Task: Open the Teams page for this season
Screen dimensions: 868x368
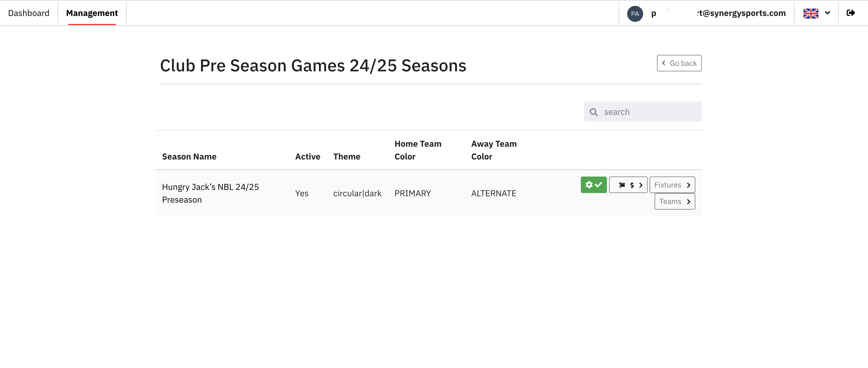Action: [x=675, y=201]
